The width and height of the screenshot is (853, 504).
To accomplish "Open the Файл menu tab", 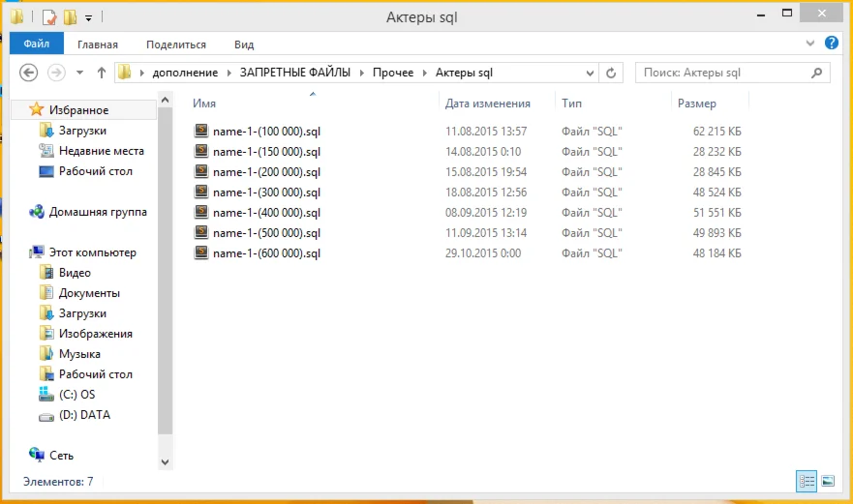I will pyautogui.click(x=37, y=44).
